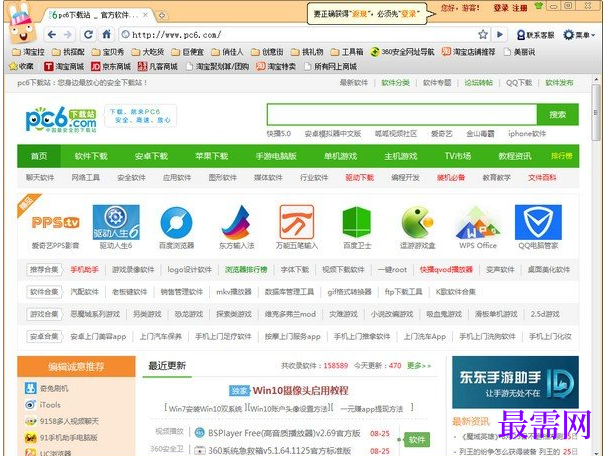Open 凡客商城 bookmark
This screenshot has width=610, height=456.
(x=158, y=67)
